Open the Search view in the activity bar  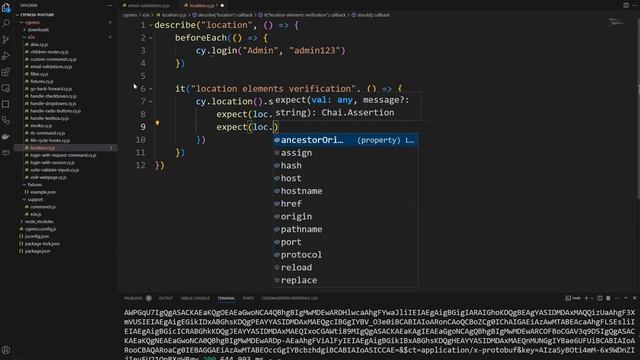[x=6, y=23]
